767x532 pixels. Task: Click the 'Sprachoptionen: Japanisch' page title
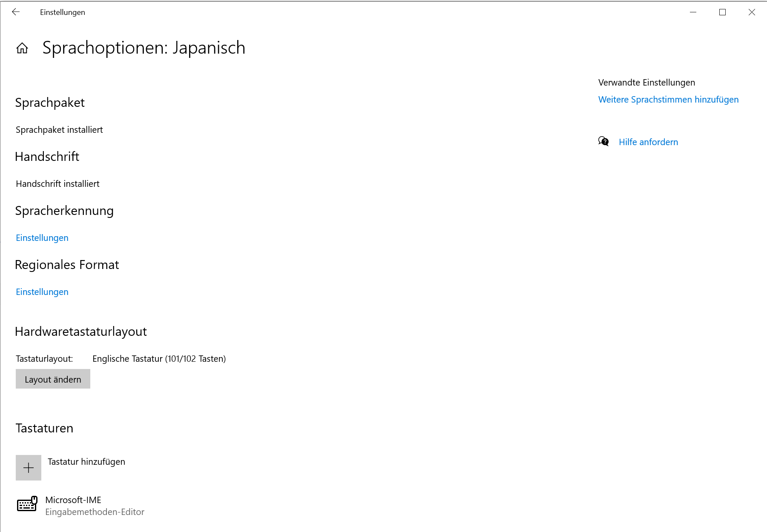pyautogui.click(x=144, y=48)
